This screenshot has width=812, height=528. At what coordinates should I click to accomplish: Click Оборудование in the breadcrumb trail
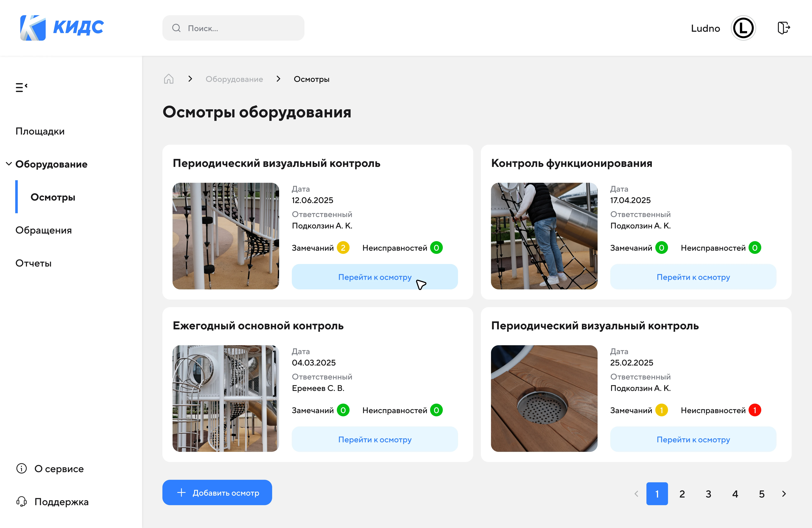click(234, 79)
